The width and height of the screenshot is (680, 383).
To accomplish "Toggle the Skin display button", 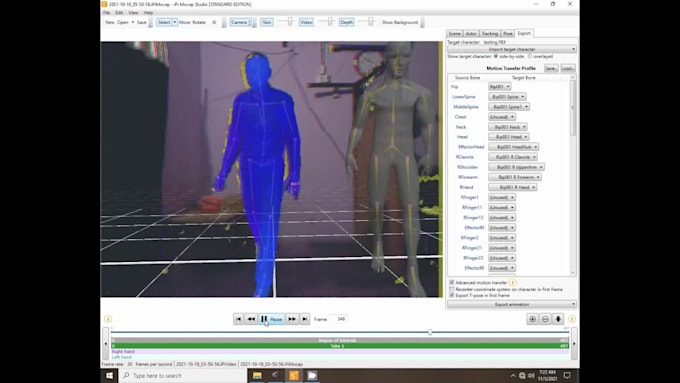I will tap(267, 22).
